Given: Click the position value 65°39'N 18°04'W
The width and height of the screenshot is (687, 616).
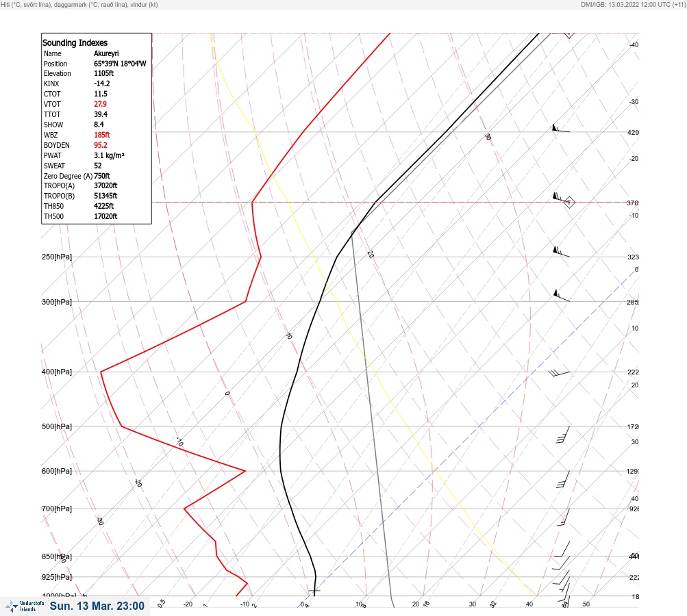Looking at the screenshot, I should pos(120,64).
